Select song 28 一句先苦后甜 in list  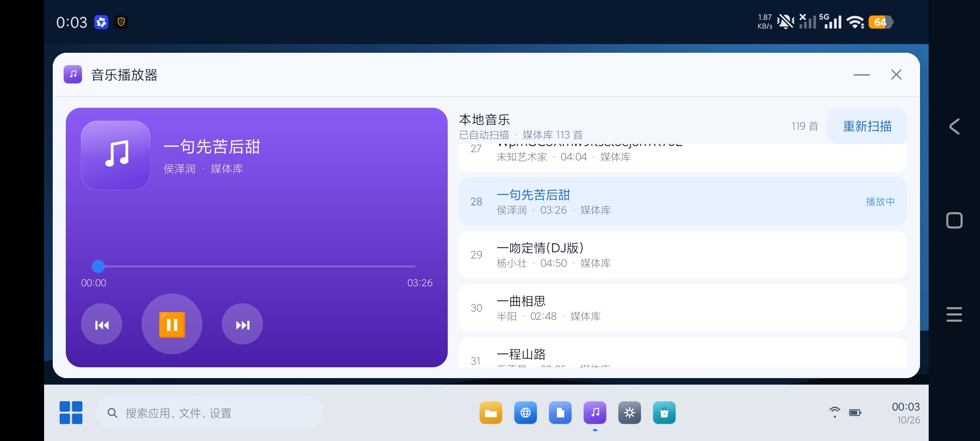pos(683,201)
